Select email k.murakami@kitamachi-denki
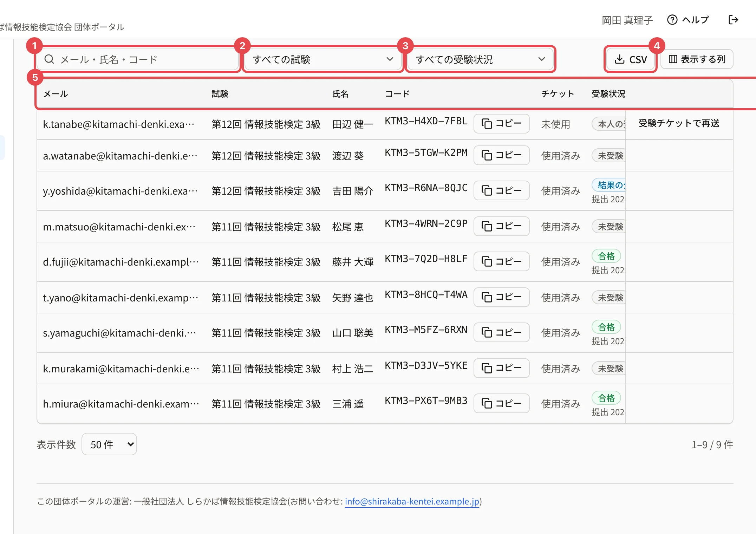This screenshot has height=534, width=756. coord(121,369)
